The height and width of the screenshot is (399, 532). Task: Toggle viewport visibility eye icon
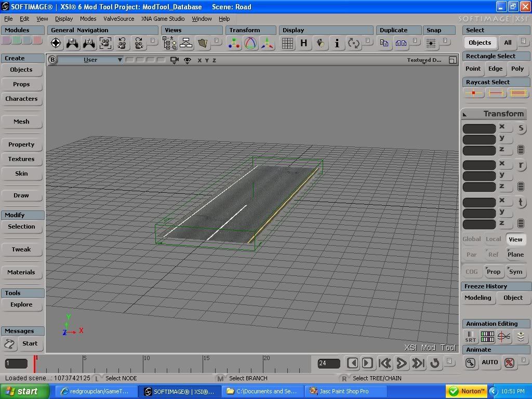point(187,60)
